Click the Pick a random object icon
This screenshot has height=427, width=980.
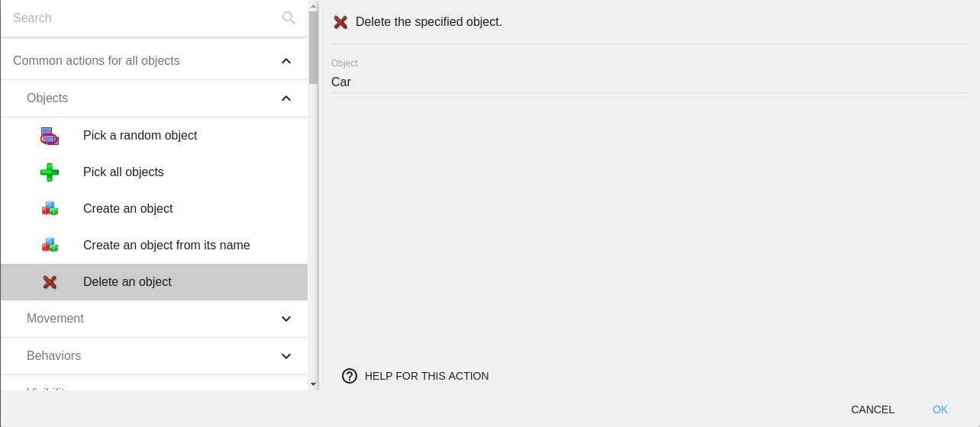coord(50,136)
